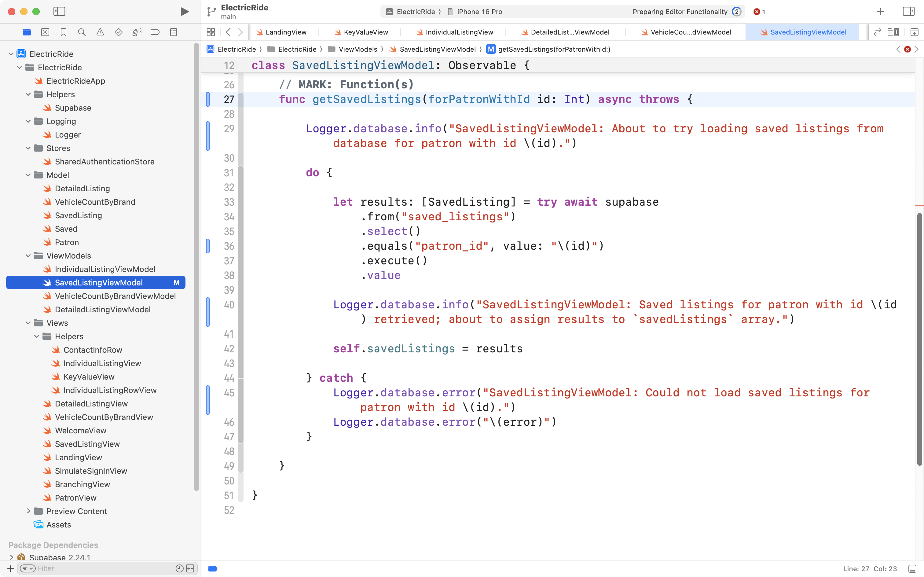Click the Run play button
The image size is (924, 577).
[x=184, y=11]
